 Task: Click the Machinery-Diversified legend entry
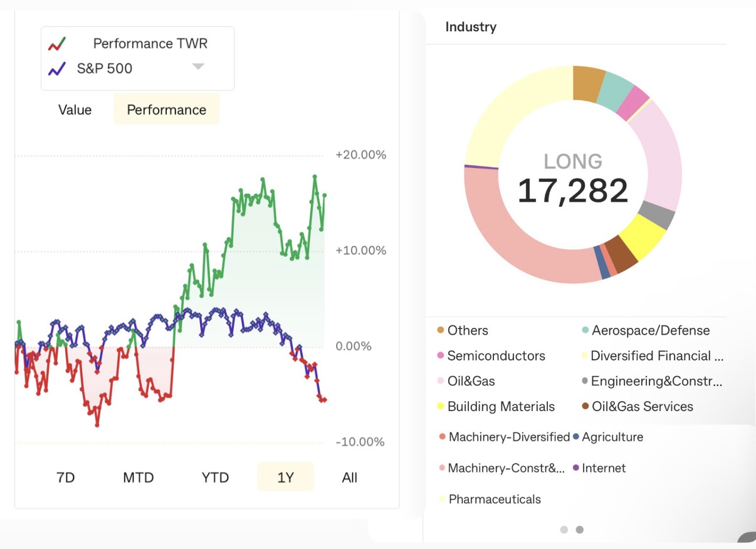(505, 437)
